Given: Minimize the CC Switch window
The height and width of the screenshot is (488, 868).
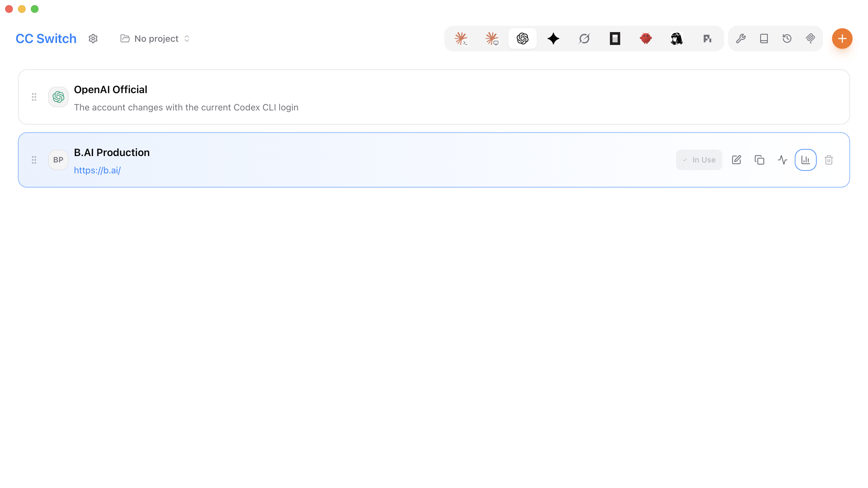Looking at the screenshot, I should tap(22, 9).
